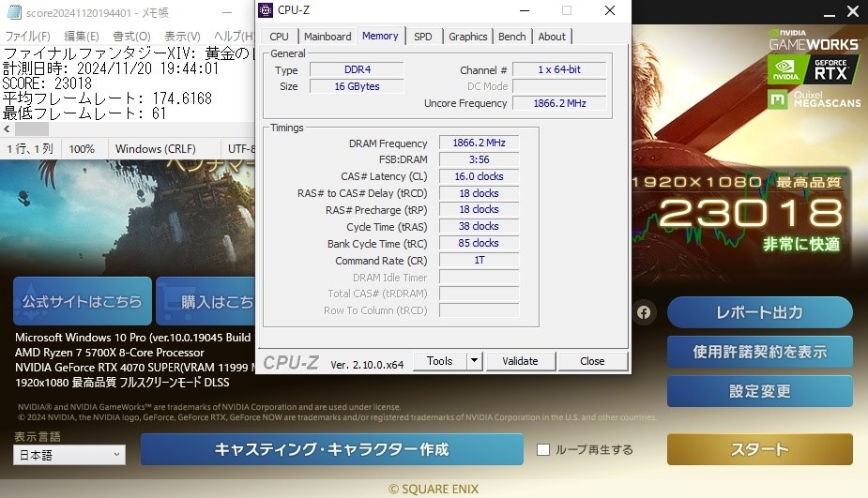The width and height of the screenshot is (868, 498).
Task: Click the Bank Cycle Time 85 clocks value
Action: [479, 243]
